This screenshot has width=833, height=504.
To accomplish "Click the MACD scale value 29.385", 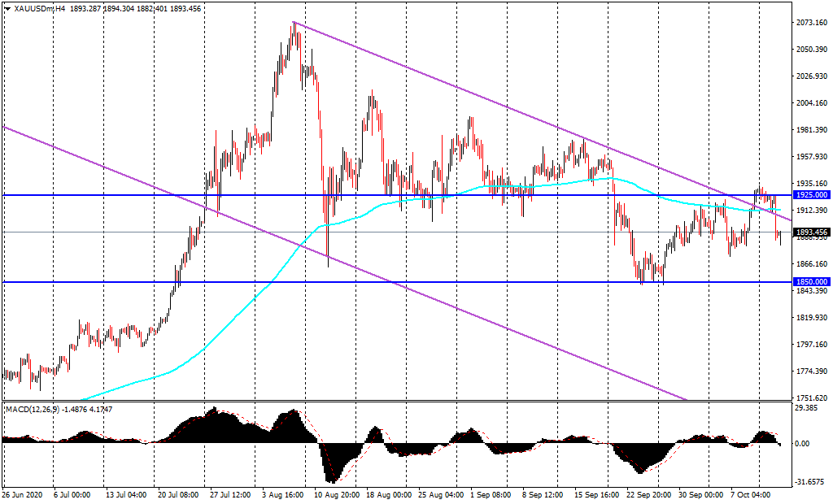I will point(811,409).
